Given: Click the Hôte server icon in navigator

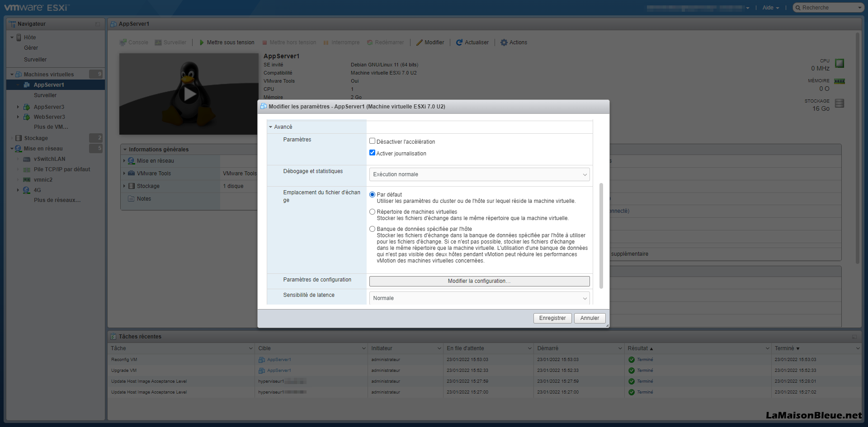Looking at the screenshot, I should click(19, 38).
